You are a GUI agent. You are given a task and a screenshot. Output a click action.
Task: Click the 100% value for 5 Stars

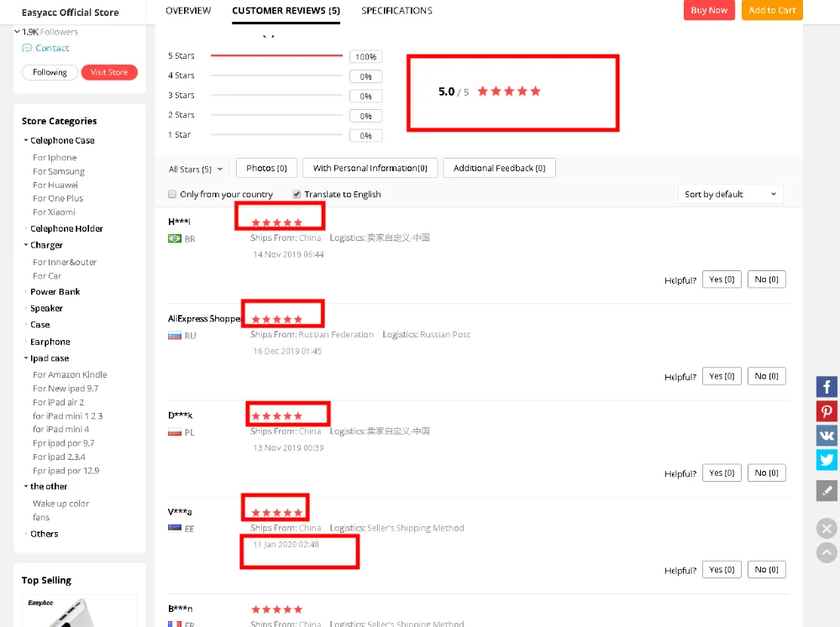click(x=366, y=57)
